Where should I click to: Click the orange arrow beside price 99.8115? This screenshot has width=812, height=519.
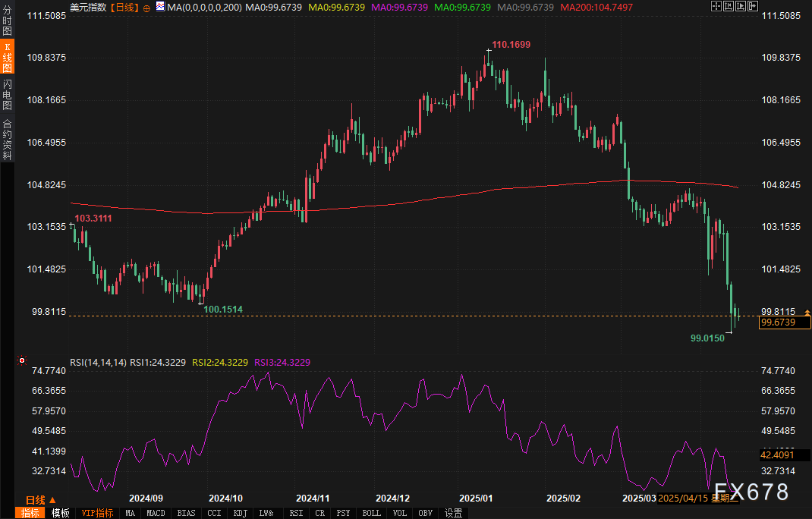(x=807, y=312)
